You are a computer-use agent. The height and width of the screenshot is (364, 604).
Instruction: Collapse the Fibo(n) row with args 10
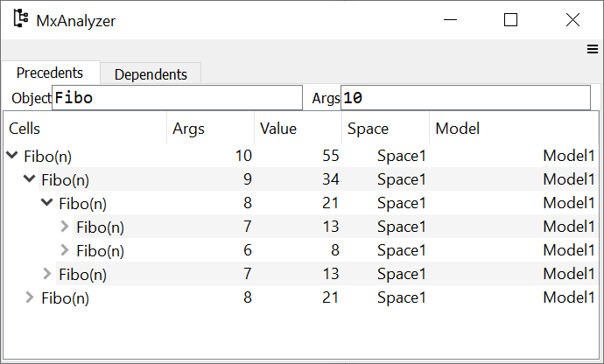coord(12,156)
